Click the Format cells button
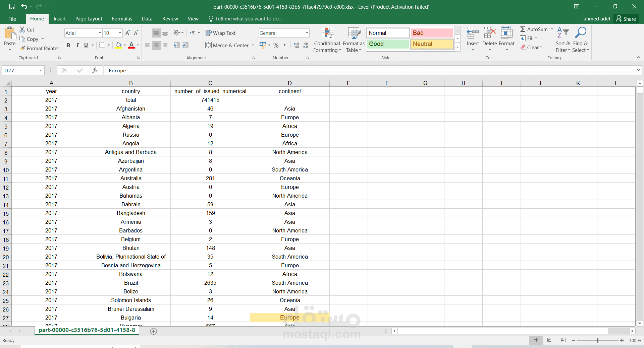This screenshot has height=348, width=644. (x=506, y=39)
